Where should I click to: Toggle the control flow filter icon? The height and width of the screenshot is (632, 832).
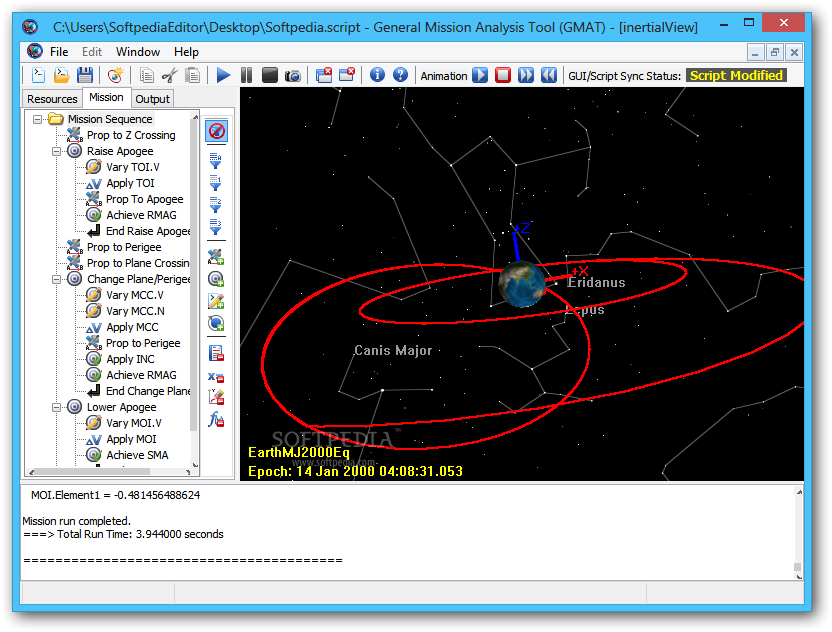point(216,323)
